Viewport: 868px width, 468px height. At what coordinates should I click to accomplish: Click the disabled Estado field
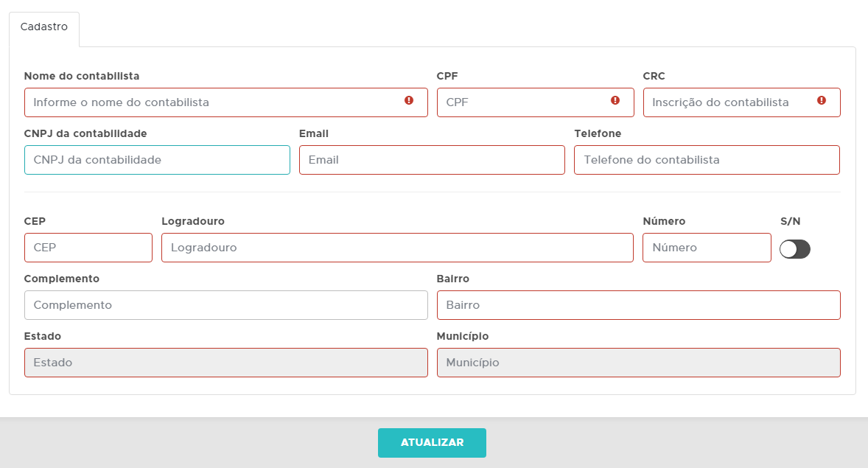[x=225, y=363]
